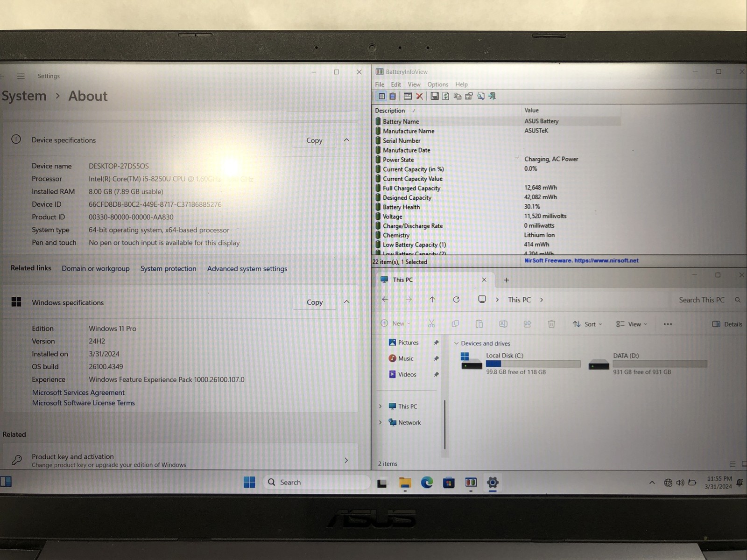Click the advanced options icon in BatteryInfoView toolbar
The height and width of the screenshot is (560, 747).
[x=469, y=96]
